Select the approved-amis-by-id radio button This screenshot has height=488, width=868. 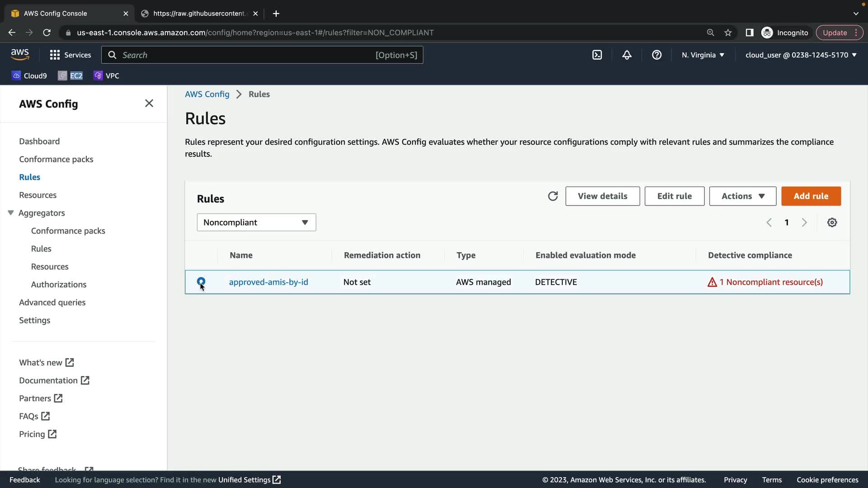point(201,282)
